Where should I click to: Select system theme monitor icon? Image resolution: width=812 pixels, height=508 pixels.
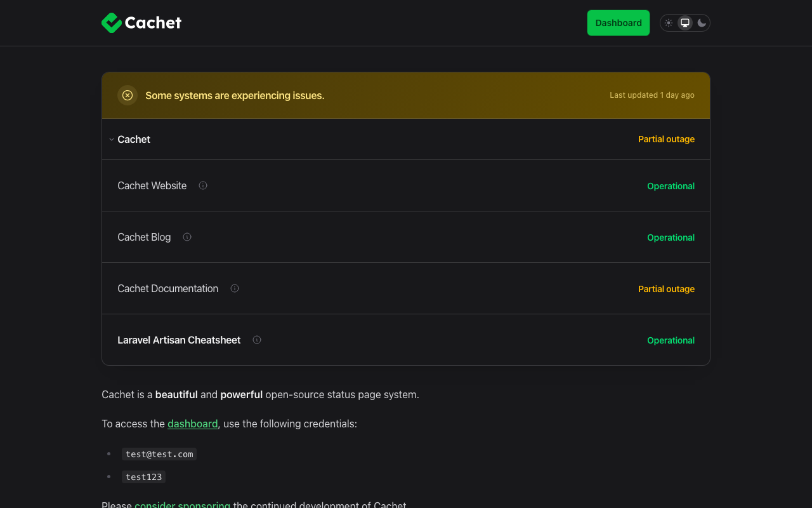coord(685,23)
